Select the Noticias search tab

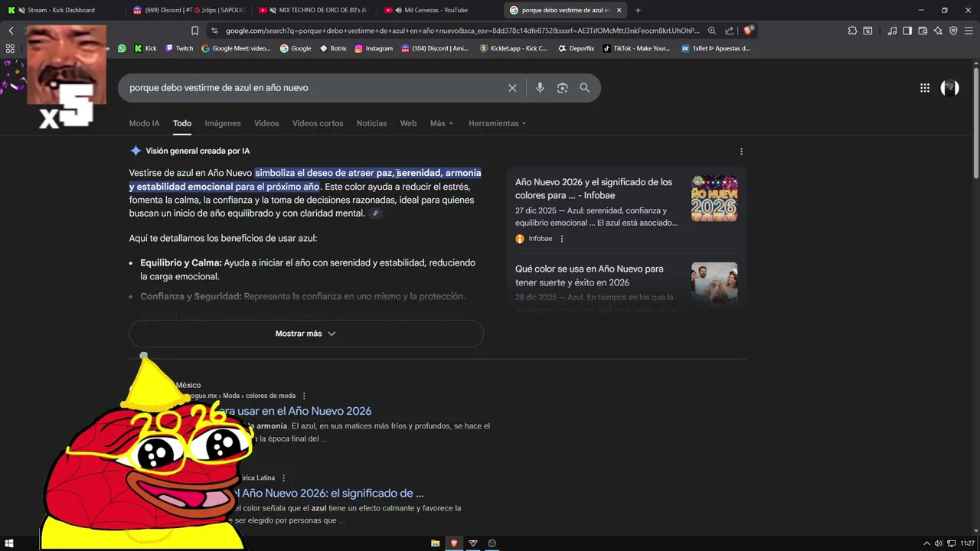(371, 123)
